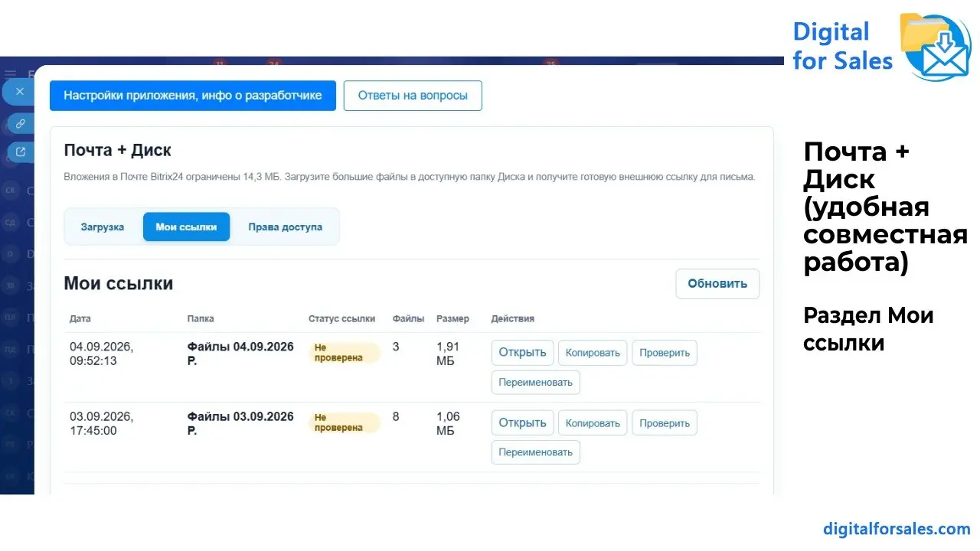Click Не проверена status for 04.09.2026 row
The height and width of the screenshot is (551, 980).
pyautogui.click(x=345, y=353)
